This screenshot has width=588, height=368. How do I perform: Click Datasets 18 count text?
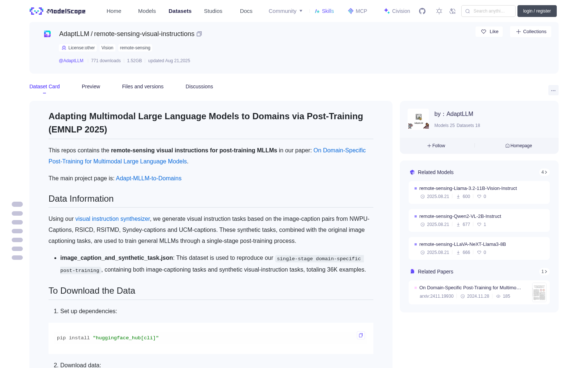tap(468, 125)
